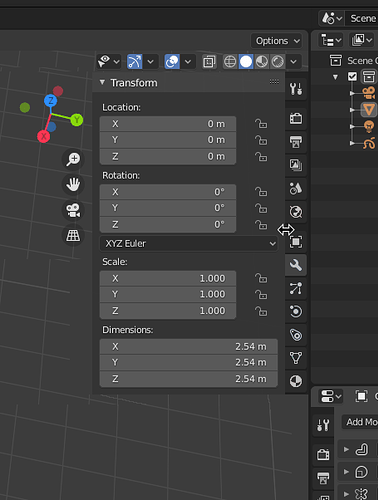Open the Options dropdown
Screen dimensions: 378x500
pyautogui.click(x=277, y=41)
